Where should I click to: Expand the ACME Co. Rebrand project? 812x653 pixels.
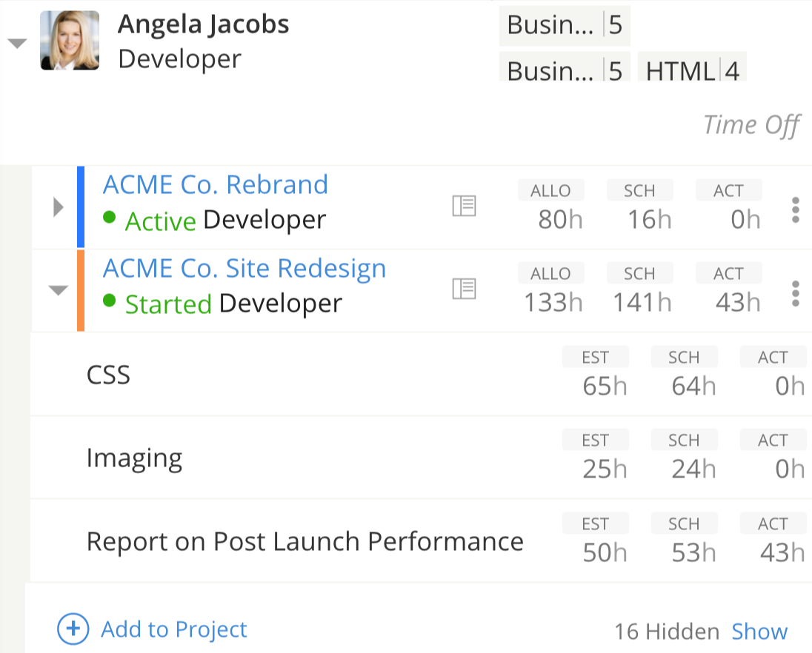[59, 208]
